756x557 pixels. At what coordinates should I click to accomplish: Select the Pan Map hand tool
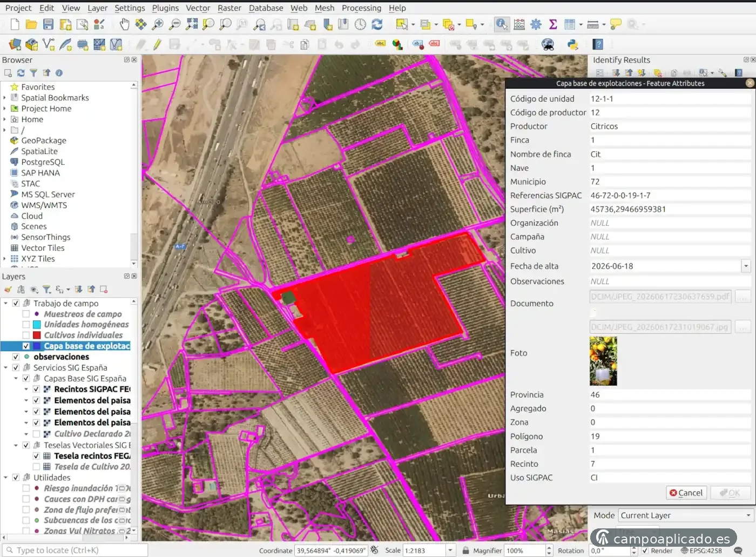coord(124,24)
